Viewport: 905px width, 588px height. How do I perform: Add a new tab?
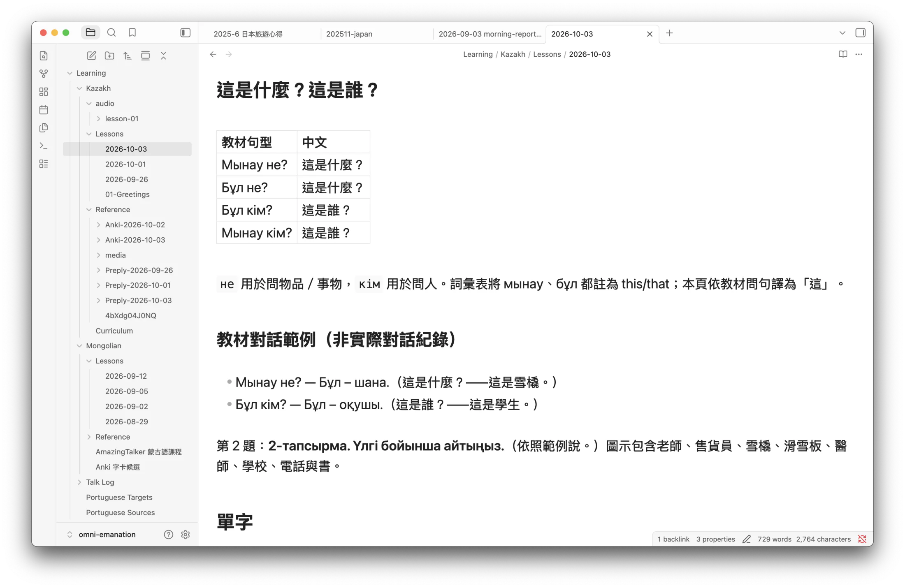click(670, 33)
